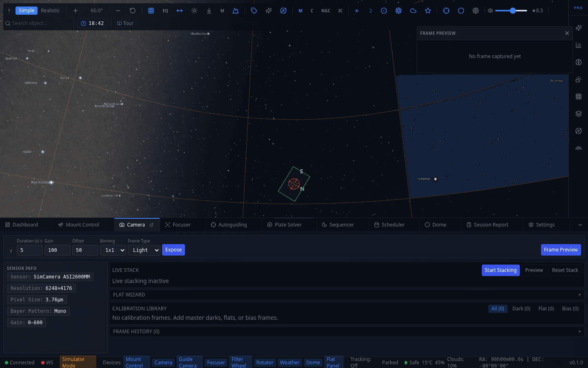Image resolution: width=588 pixels, height=368 pixels.
Task: Toggle the EQ mount mode button
Action: [x=165, y=11]
